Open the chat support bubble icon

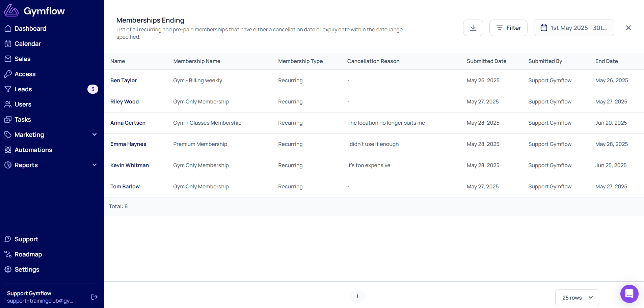point(629,294)
